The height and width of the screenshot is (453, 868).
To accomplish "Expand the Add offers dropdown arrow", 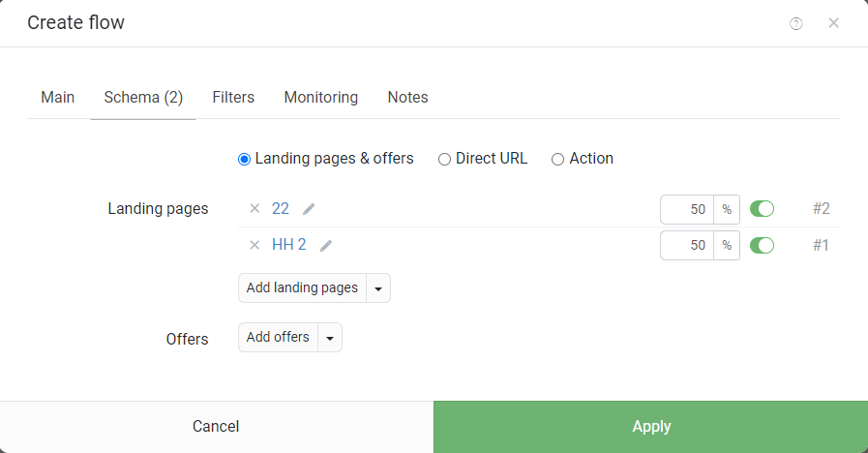I will pos(330,337).
